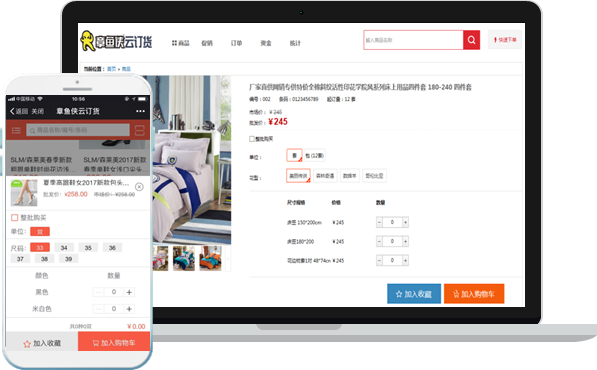Click the red magnifier search icon
This screenshot has height=370, width=597.
point(471,40)
